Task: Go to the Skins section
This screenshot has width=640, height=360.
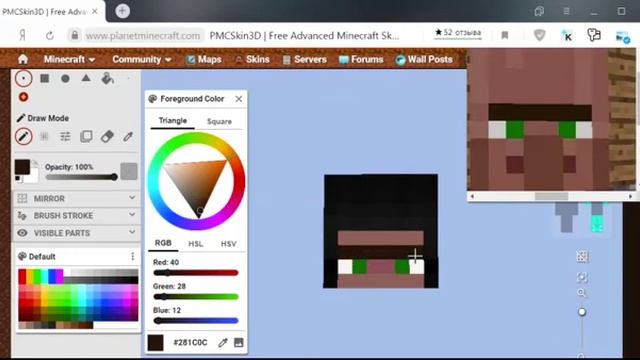Action: (252, 60)
